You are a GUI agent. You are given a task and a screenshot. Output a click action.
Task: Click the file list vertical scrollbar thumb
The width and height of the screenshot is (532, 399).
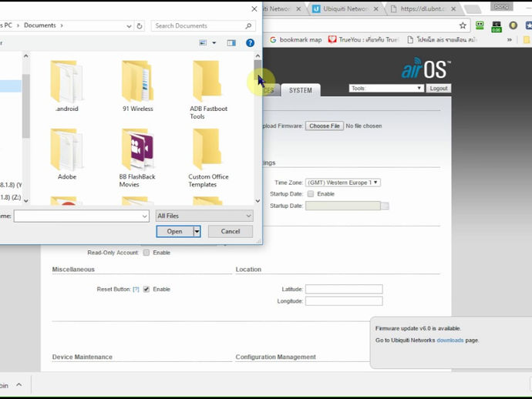tap(258, 69)
